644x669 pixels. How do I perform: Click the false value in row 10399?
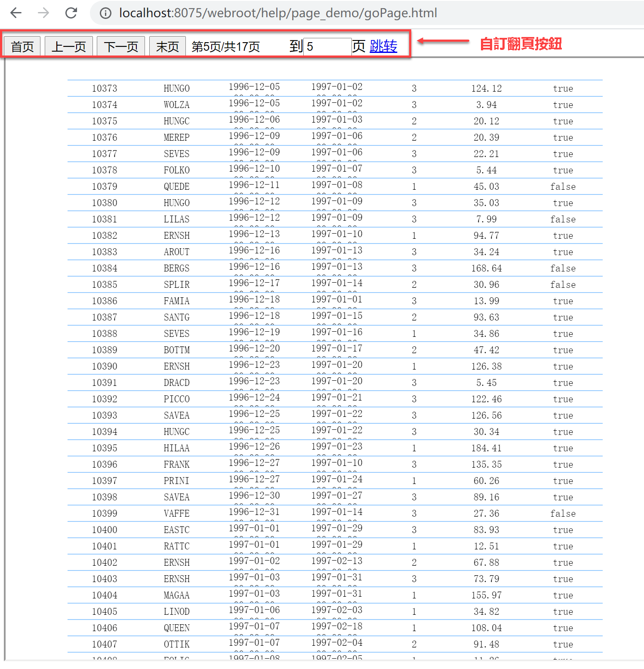tap(563, 514)
